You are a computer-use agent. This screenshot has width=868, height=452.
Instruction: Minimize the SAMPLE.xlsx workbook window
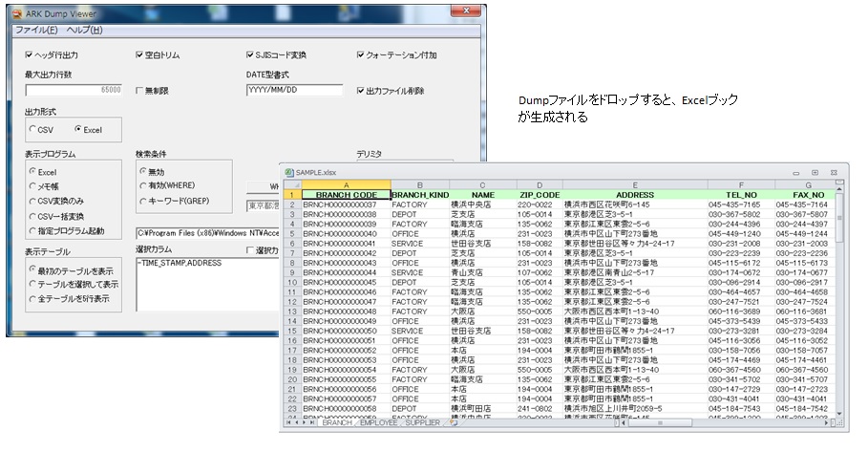click(x=796, y=172)
